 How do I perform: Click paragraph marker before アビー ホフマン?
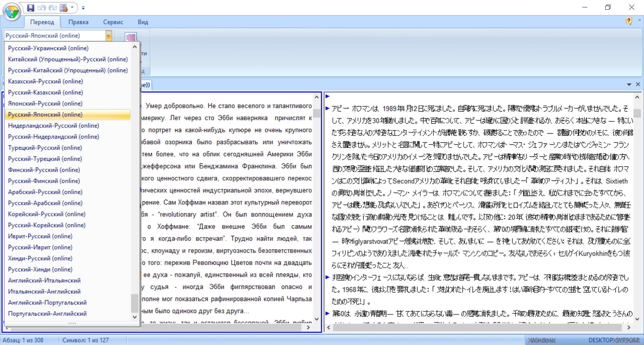tap(328, 108)
